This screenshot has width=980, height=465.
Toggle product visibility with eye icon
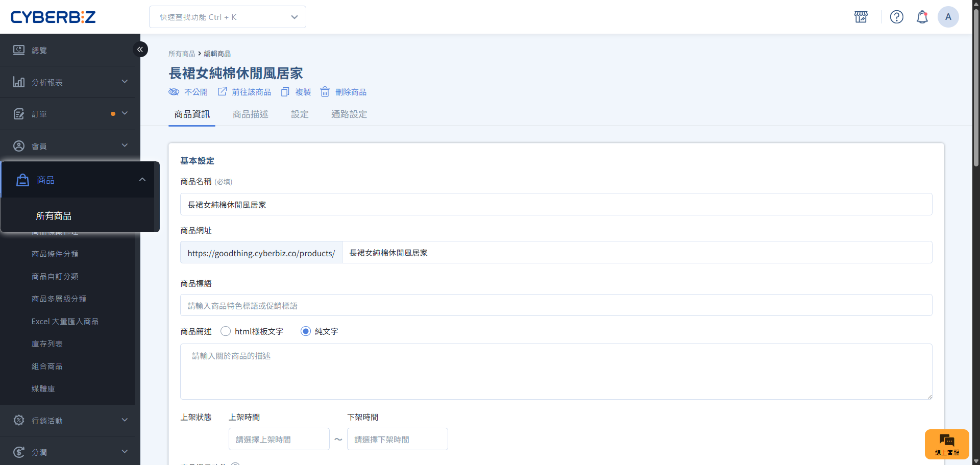(174, 92)
